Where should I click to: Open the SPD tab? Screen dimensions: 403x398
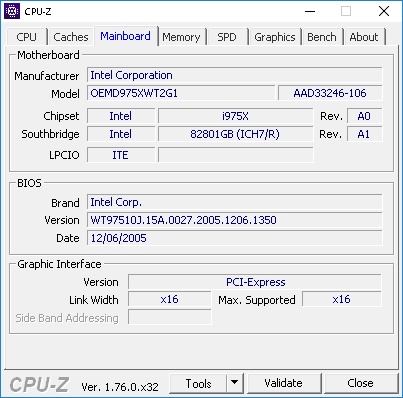click(x=227, y=37)
